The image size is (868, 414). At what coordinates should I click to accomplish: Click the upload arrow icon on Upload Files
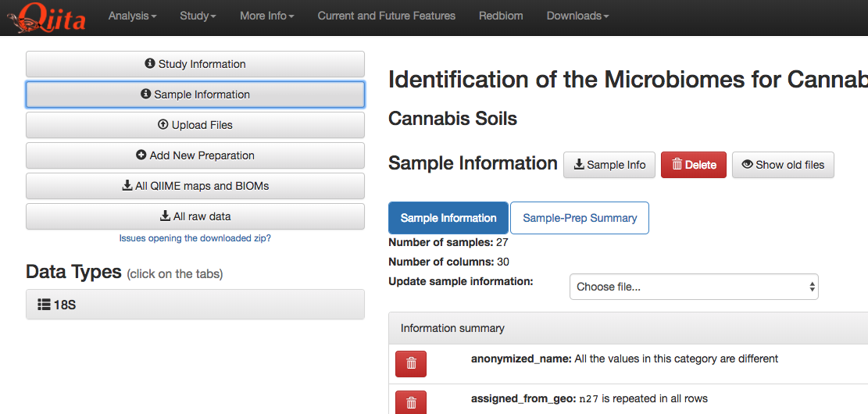tap(163, 125)
